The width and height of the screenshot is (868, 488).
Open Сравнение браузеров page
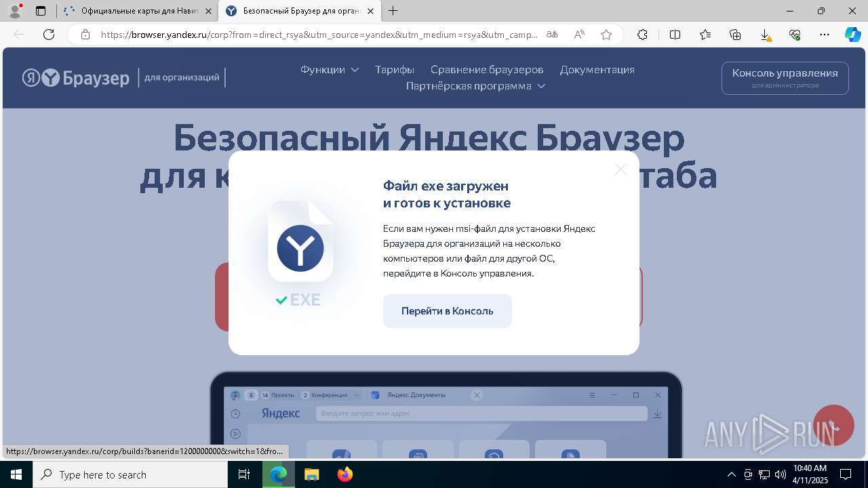coord(487,69)
